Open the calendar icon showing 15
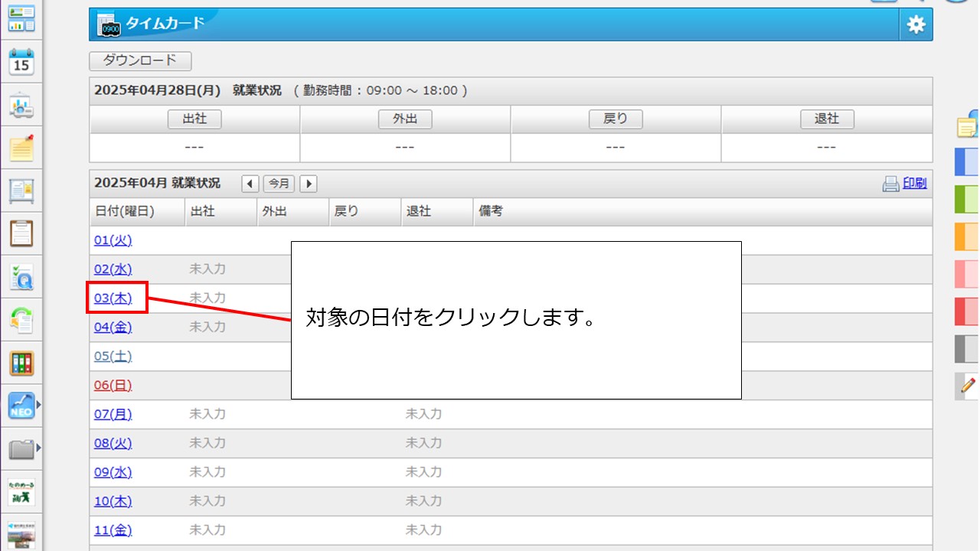The image size is (980, 551). click(x=21, y=63)
